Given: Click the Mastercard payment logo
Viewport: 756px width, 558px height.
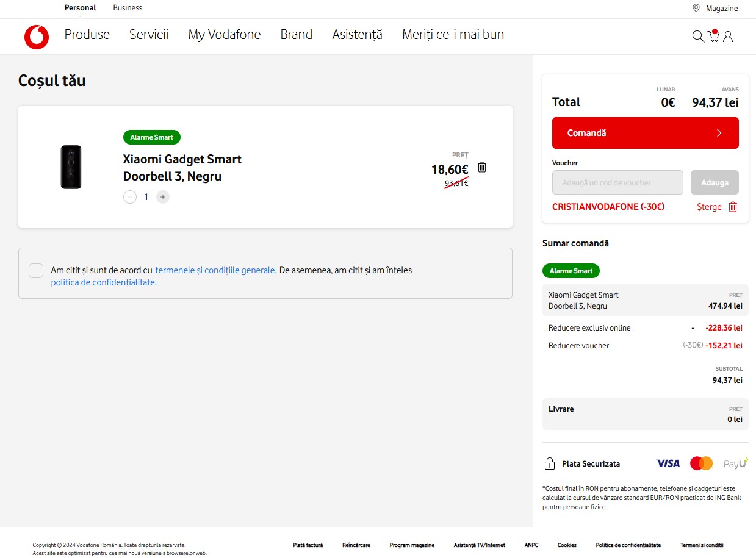Looking at the screenshot, I should 702,463.
